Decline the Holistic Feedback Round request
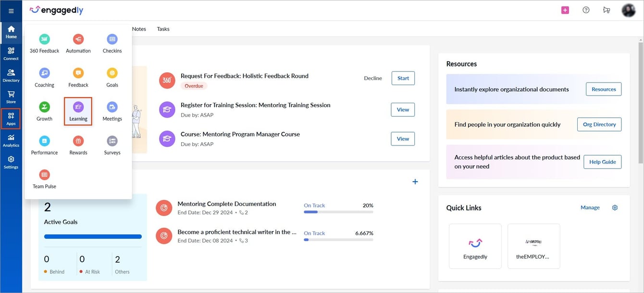 [373, 78]
